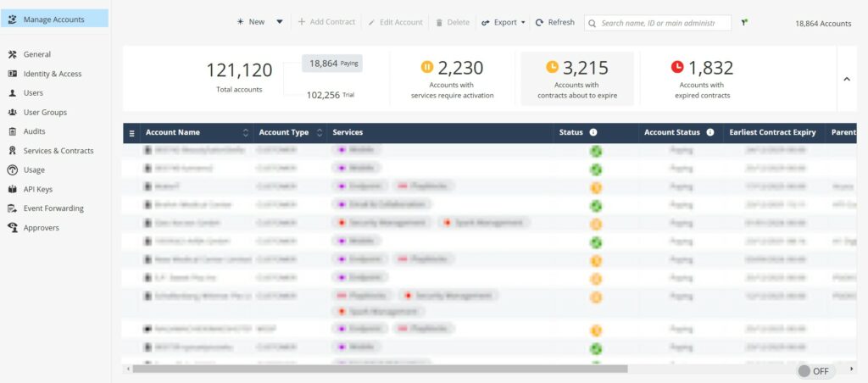Open Services & Contracts in sidebar
The image size is (868, 383).
58,151
